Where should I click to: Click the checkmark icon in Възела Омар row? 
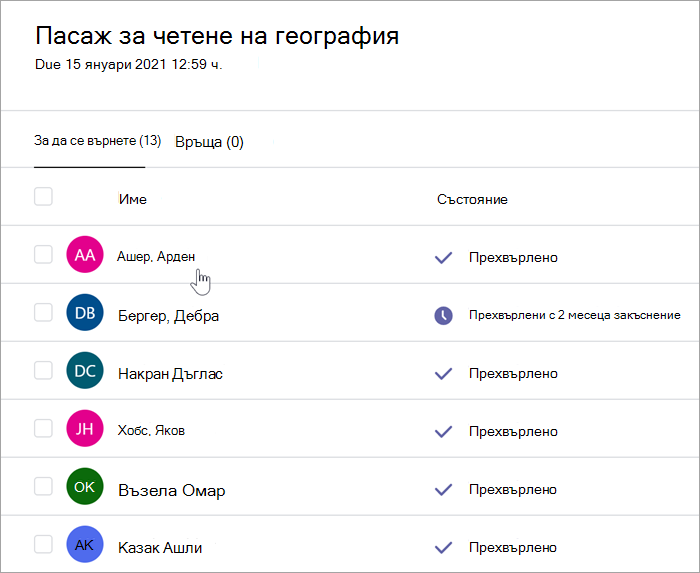pos(443,490)
